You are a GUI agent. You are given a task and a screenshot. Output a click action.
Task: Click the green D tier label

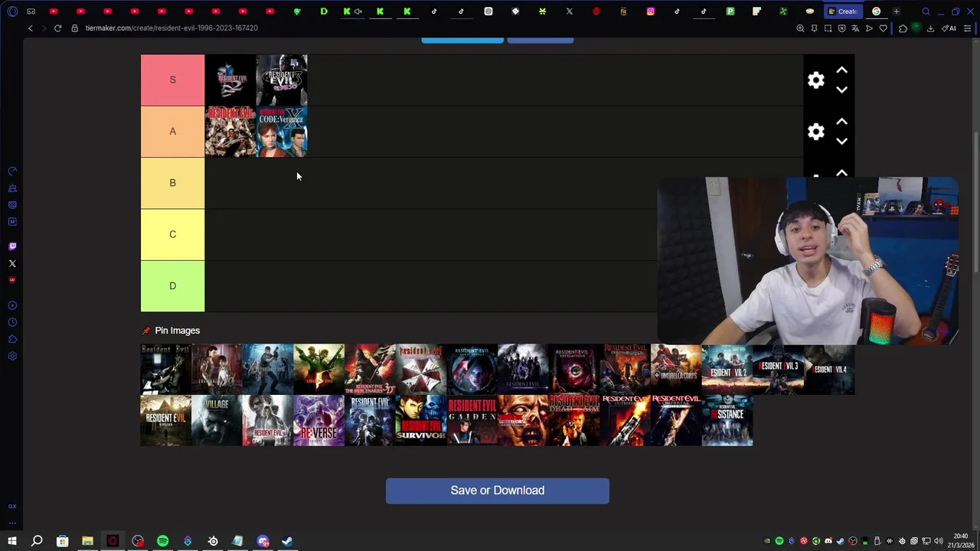click(172, 285)
